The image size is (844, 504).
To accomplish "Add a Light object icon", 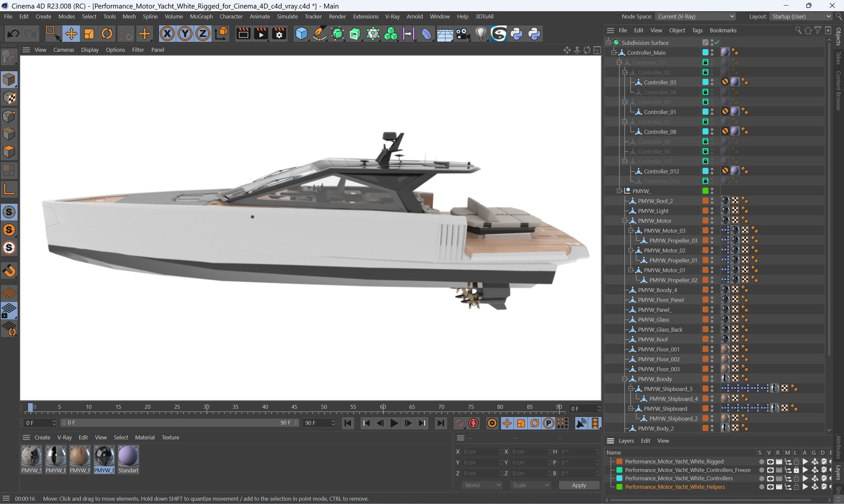I will click(x=481, y=34).
